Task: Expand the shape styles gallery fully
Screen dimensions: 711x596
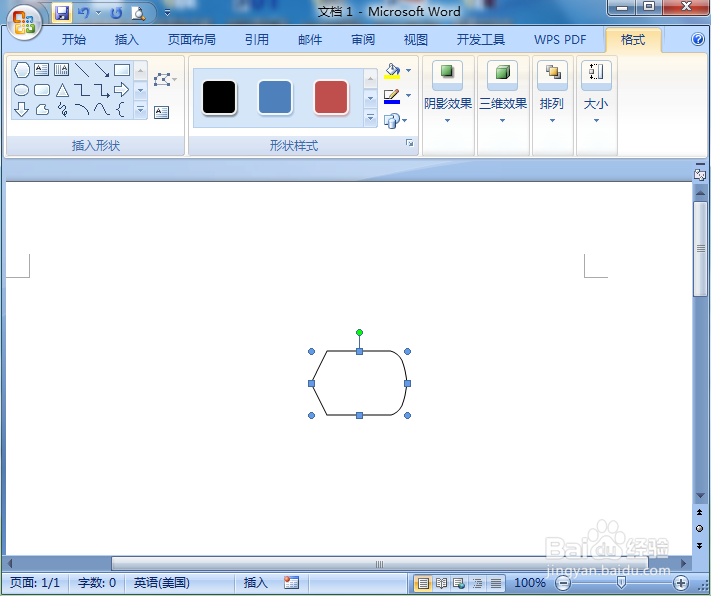Action: tap(370, 118)
